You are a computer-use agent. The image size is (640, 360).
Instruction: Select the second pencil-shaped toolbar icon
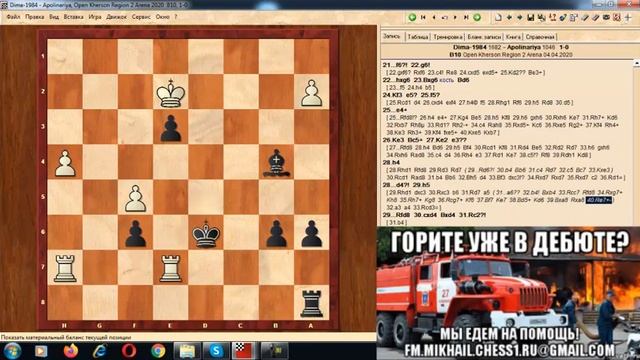(596, 17)
